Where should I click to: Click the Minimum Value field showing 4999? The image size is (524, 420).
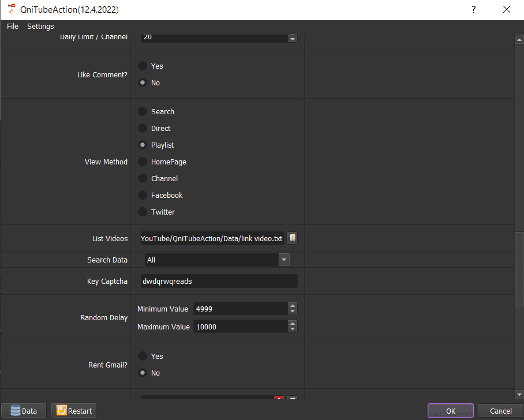[x=241, y=309]
